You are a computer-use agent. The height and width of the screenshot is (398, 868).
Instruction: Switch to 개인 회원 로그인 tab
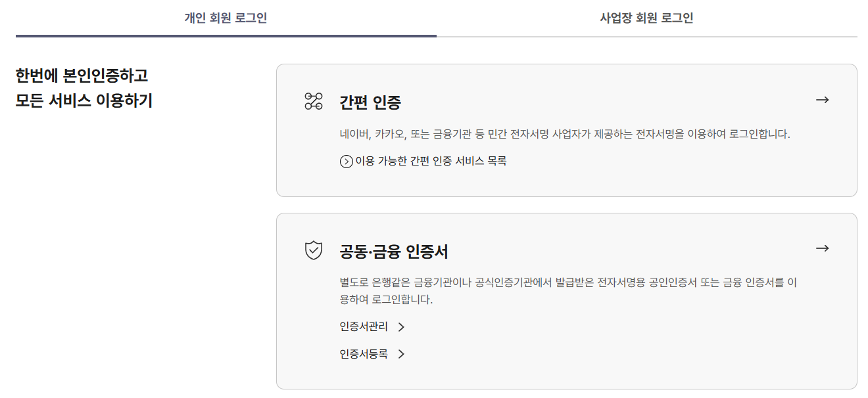point(226,18)
